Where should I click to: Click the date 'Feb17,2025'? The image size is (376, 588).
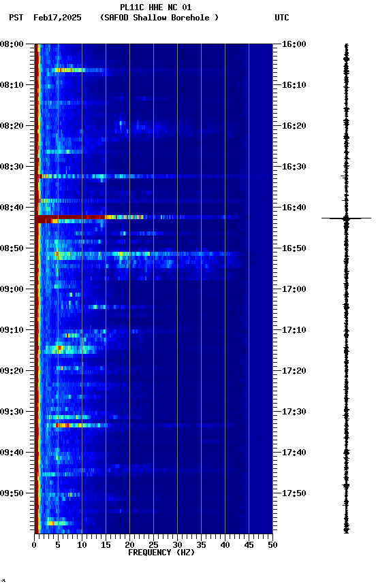click(x=57, y=18)
